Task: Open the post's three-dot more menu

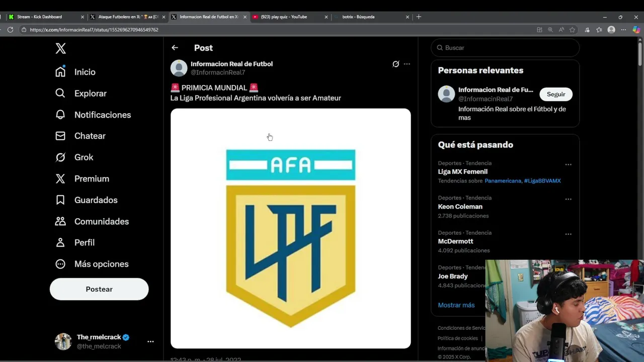Action: pos(407,64)
